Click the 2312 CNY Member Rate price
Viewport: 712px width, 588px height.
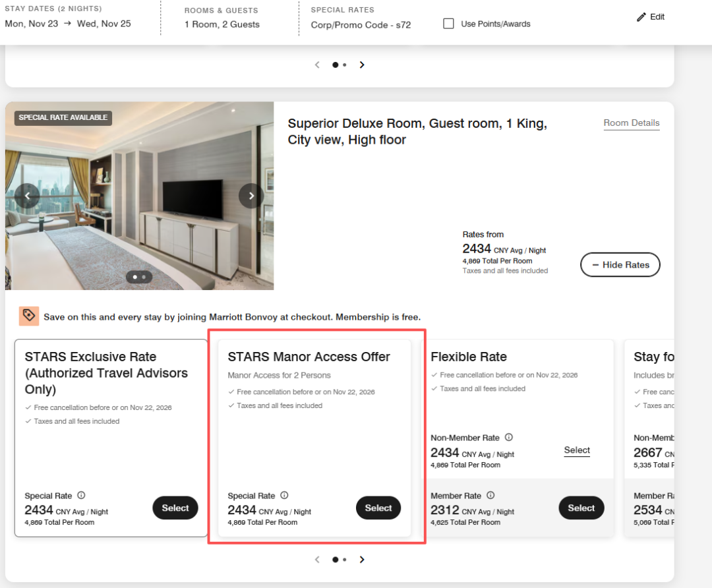coord(472,510)
